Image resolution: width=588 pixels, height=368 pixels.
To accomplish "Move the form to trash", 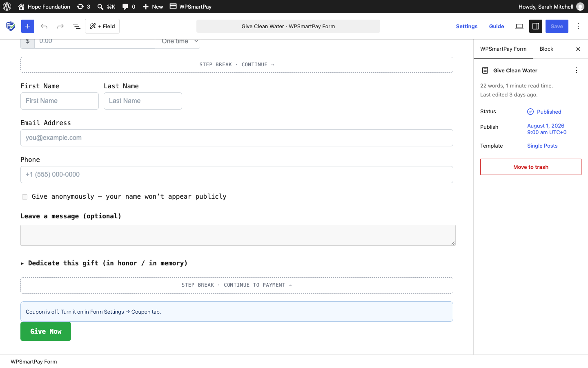I will click(x=531, y=167).
